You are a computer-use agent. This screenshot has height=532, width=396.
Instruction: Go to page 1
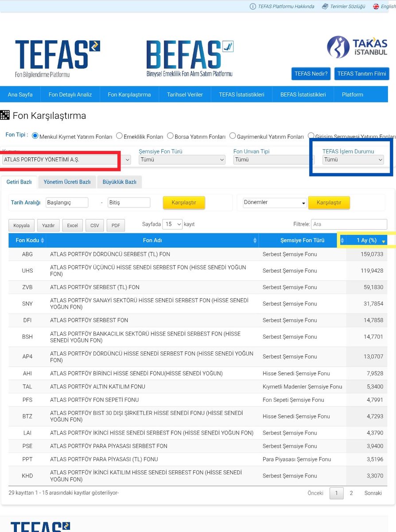tap(337, 493)
